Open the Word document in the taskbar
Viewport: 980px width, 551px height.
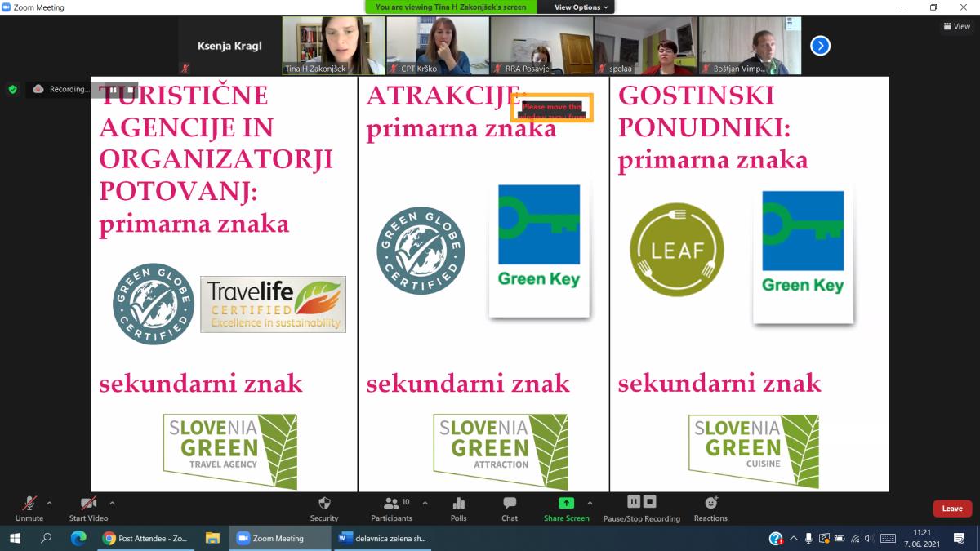382,539
